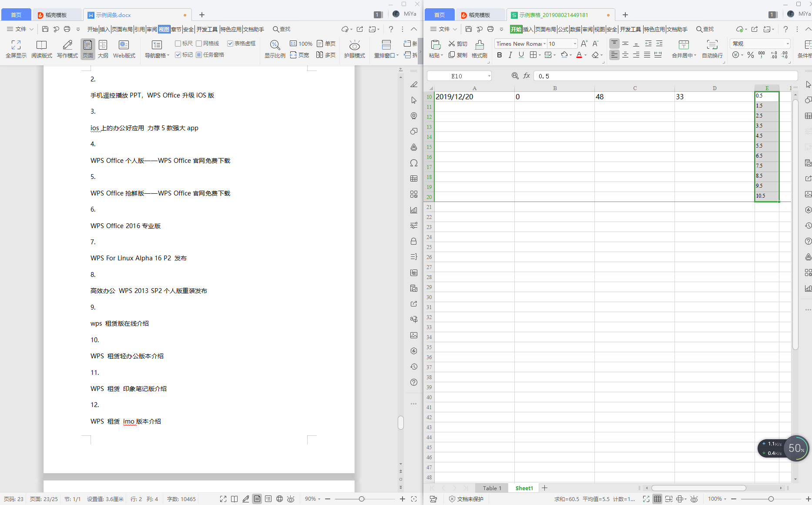Select cell A10 containing 2019/12/20

point(474,97)
